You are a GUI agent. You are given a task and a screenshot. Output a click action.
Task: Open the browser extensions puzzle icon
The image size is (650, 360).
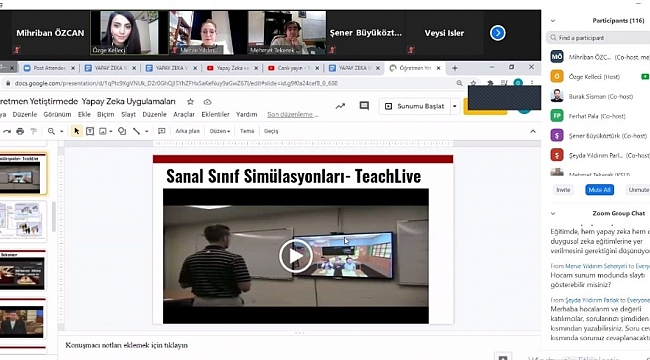coord(490,83)
